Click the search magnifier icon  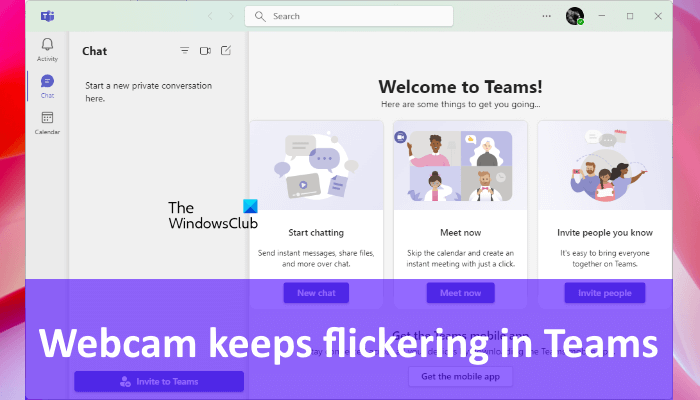coord(260,17)
